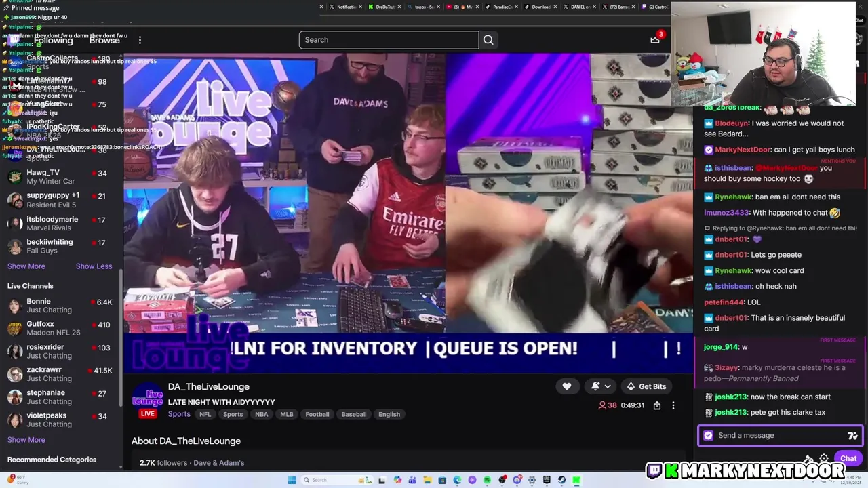Click the taskbar Search box

(x=336, y=480)
